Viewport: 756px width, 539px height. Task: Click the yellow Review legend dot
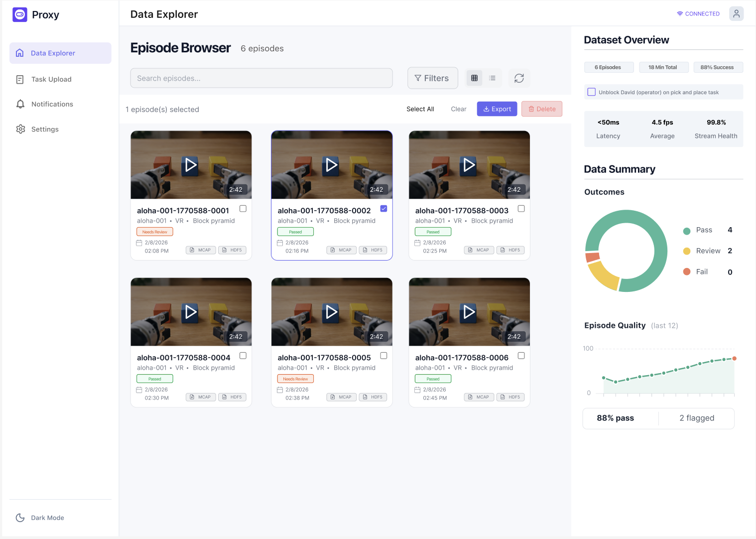click(x=687, y=251)
